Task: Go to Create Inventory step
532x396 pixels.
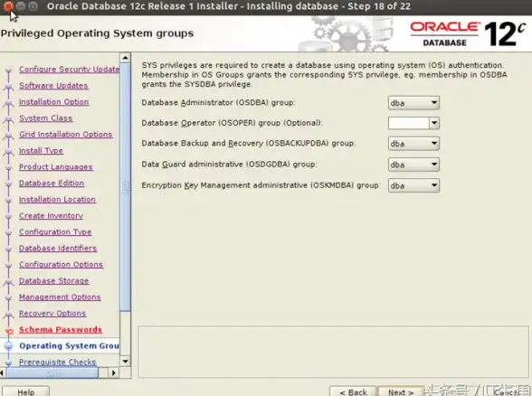Action: [x=51, y=215]
